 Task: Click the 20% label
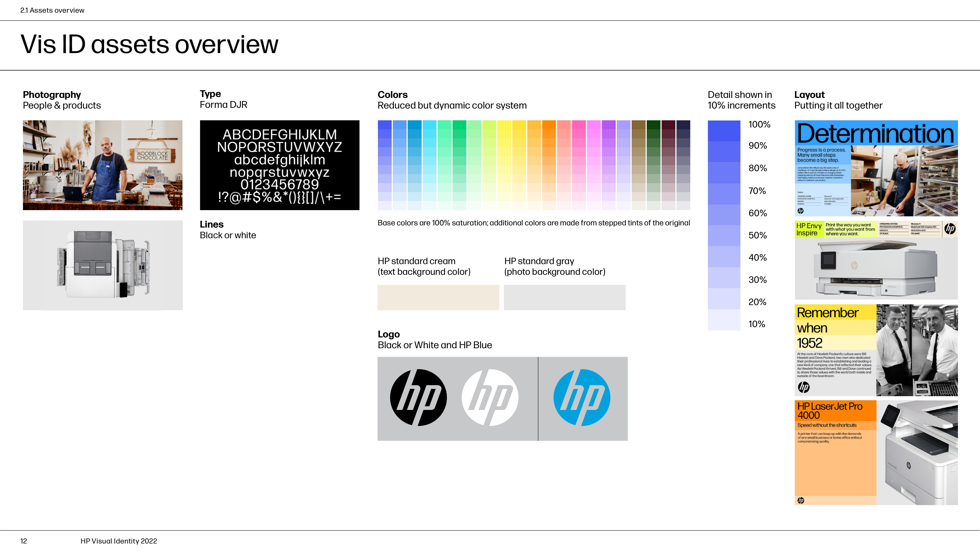tap(758, 302)
